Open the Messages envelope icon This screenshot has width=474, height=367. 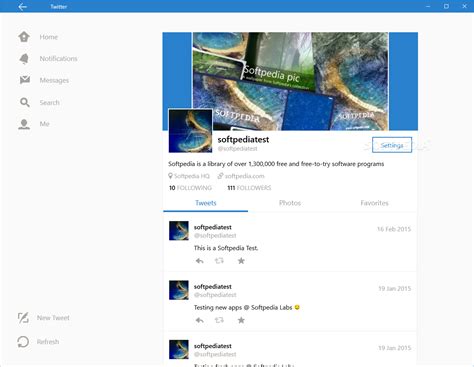(25, 80)
